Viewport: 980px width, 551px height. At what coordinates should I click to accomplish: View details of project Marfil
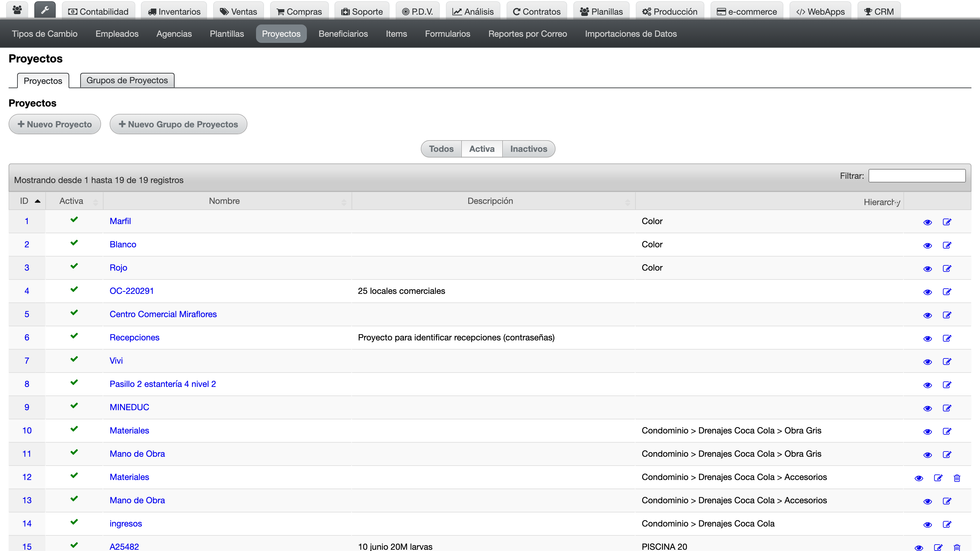[928, 223]
